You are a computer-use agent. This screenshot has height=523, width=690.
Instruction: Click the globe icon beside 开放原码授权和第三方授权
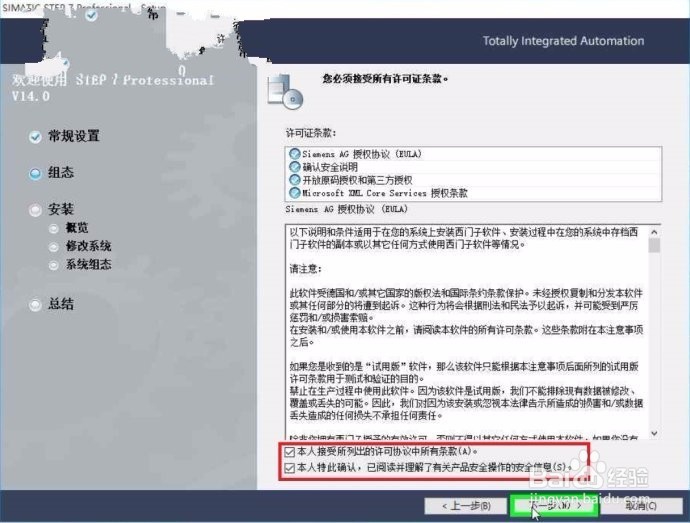[294, 180]
